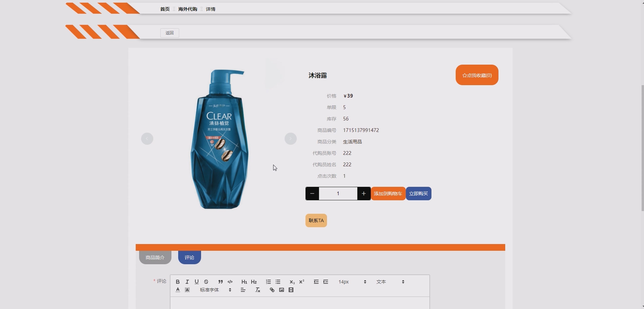Open the 文本 heading type dropdown
This screenshot has height=309, width=644.
tap(390, 282)
